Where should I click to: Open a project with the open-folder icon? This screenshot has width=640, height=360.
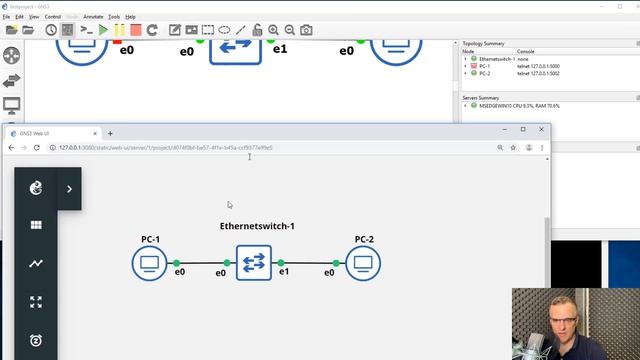pos(28,30)
